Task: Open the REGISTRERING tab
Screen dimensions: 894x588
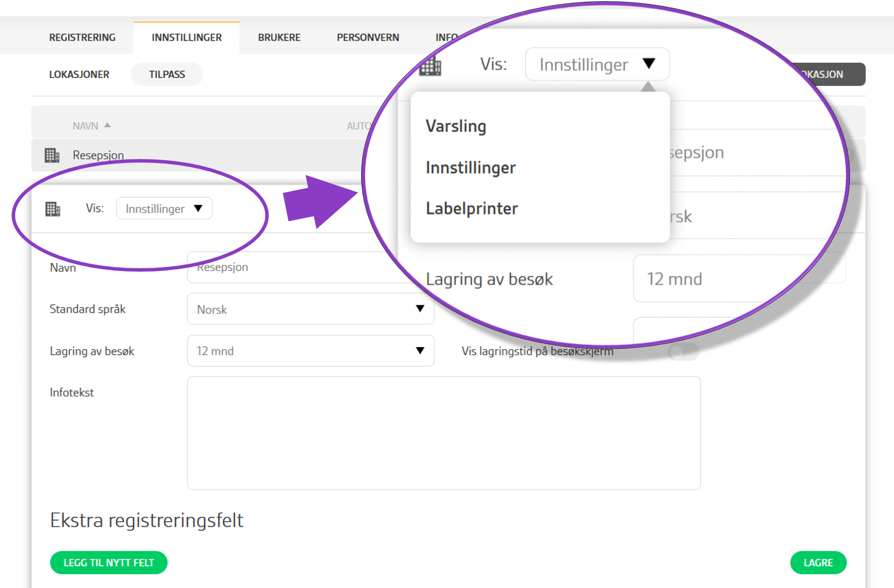Action: [82, 38]
